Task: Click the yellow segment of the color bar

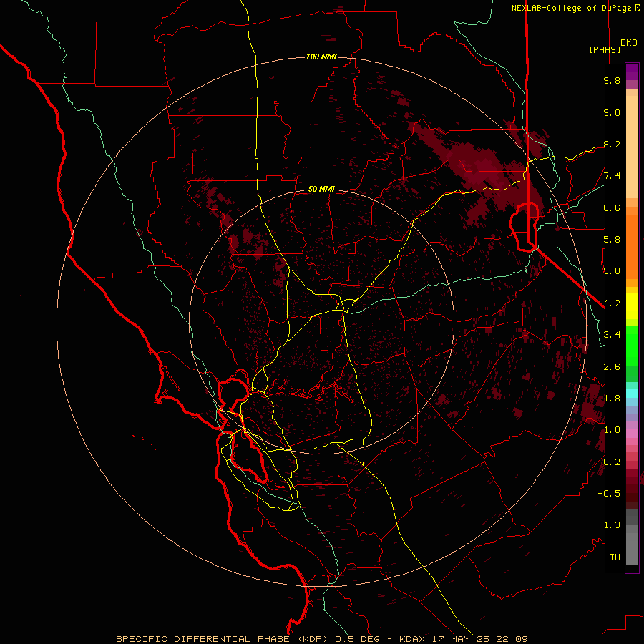Action: [632, 306]
